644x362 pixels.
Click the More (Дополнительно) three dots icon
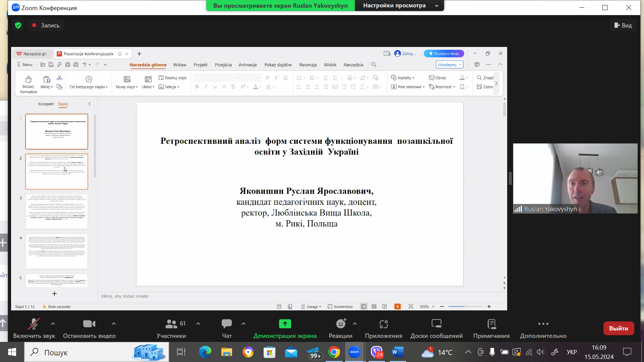point(543,324)
